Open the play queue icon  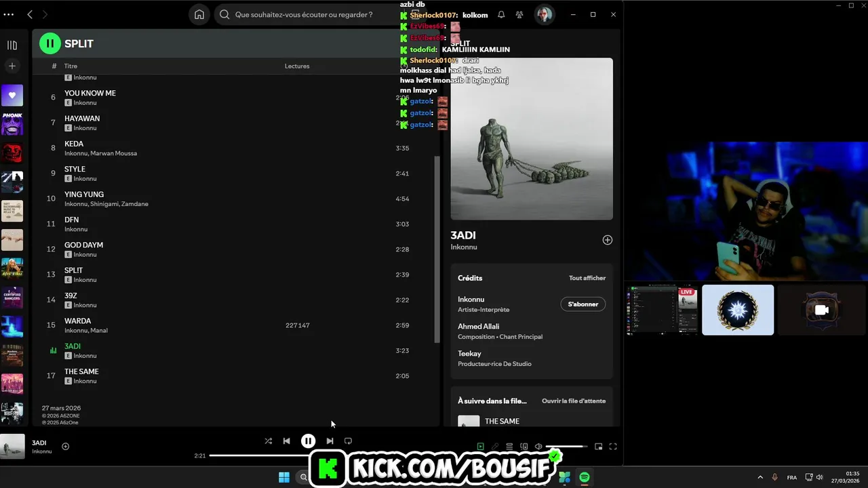tap(509, 447)
